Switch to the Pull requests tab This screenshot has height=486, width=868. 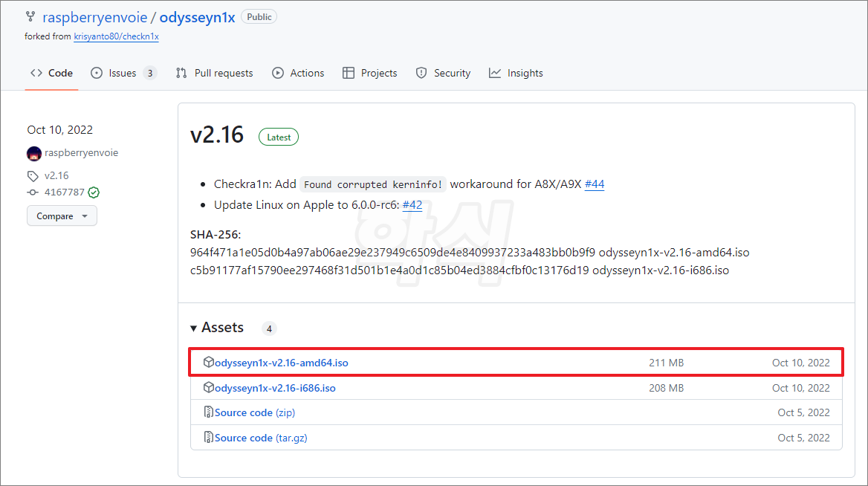point(214,73)
